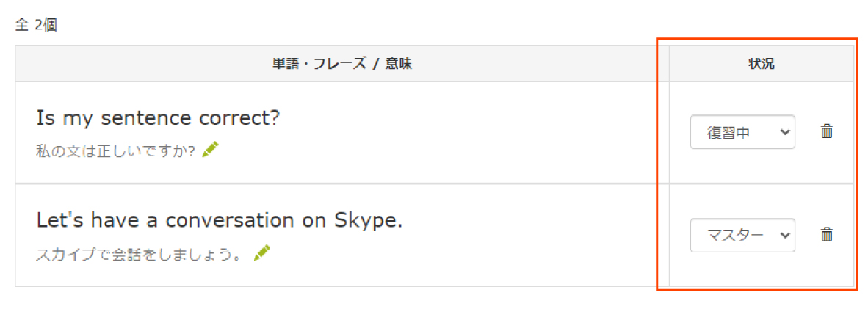
Task: Click the translation 私の文は正しいですか?
Action: tap(116, 151)
